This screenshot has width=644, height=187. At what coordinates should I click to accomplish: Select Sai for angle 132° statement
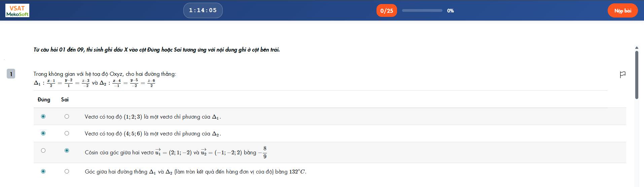pyautogui.click(x=67, y=172)
